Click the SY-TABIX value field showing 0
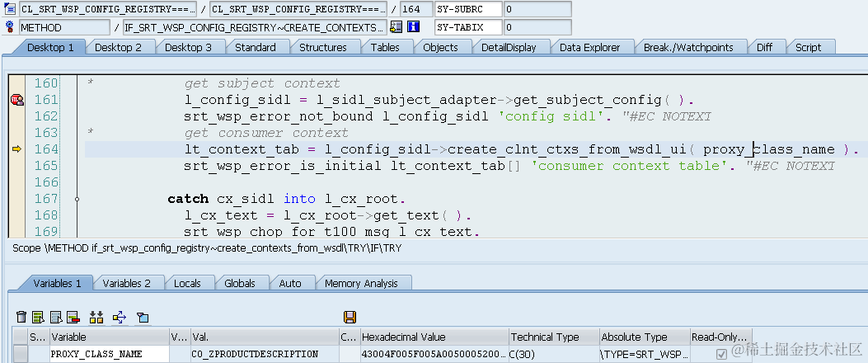Viewport: 868px width, 363px height. tap(537, 27)
